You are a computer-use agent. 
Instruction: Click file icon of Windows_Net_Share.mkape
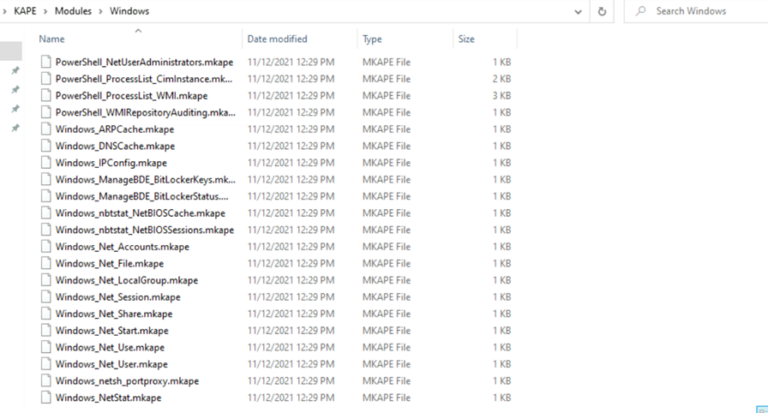(46, 314)
